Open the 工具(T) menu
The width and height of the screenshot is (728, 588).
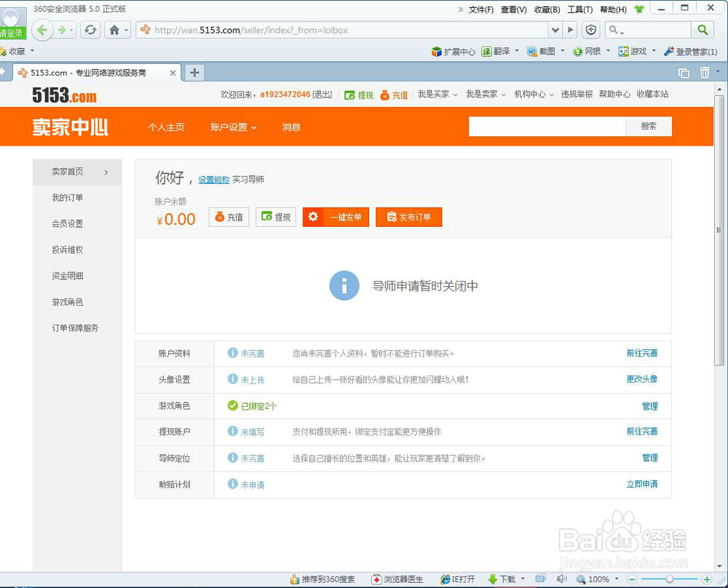[x=580, y=9]
